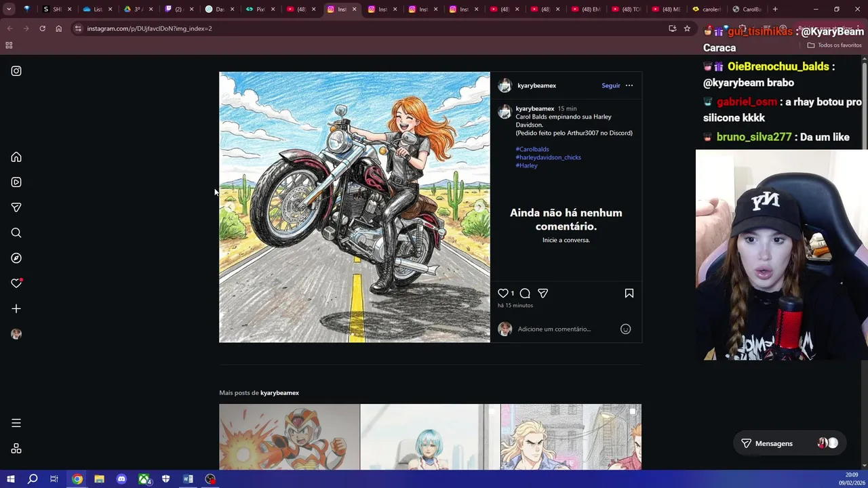Show previous image with left carousel arrow
This screenshot has height=488, width=868.
click(230, 207)
